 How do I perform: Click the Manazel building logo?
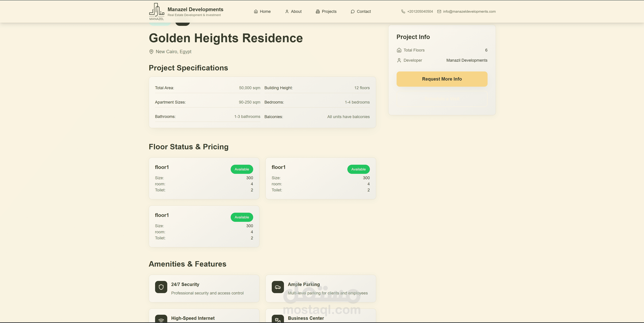[156, 11]
